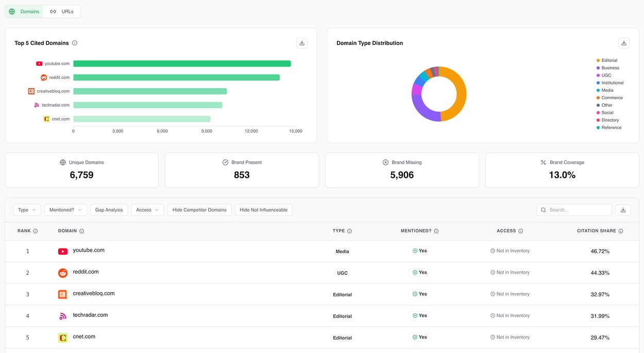Click info icon next to MENTIONED? header

tap(436, 231)
